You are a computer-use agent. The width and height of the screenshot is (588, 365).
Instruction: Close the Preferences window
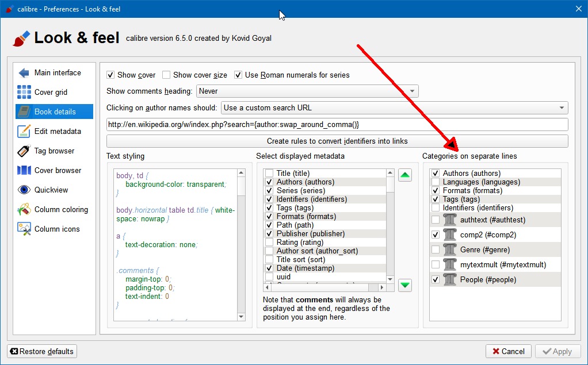tap(579, 9)
